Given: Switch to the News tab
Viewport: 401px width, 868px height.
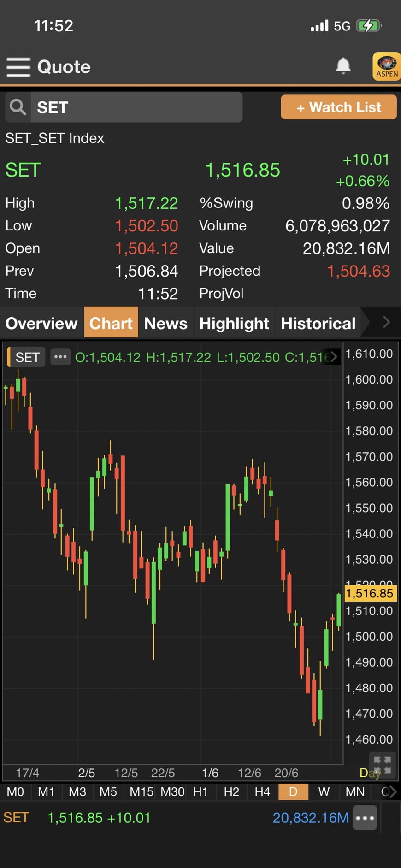Looking at the screenshot, I should [x=165, y=323].
